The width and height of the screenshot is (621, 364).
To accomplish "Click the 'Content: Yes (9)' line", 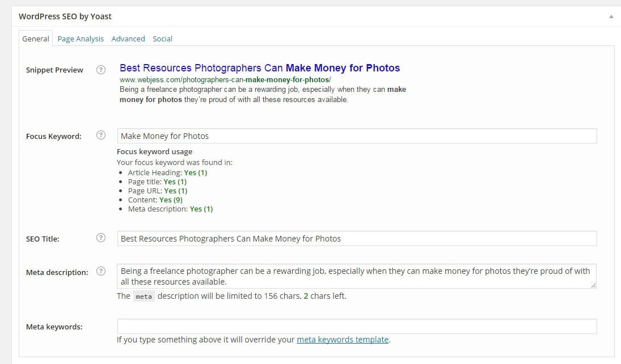I will 155,200.
